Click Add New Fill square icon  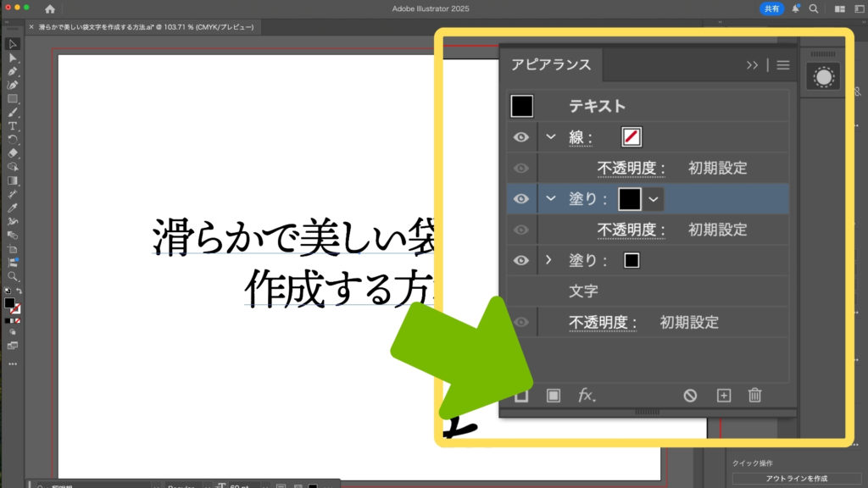point(554,396)
